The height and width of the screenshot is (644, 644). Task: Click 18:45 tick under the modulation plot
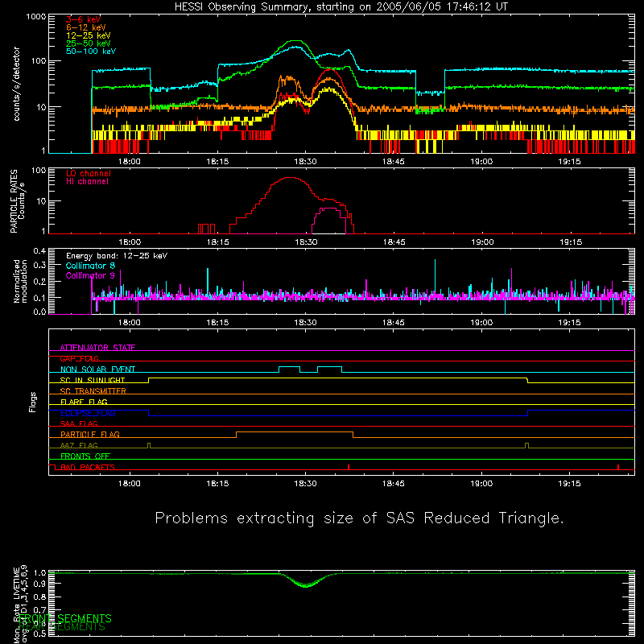point(394,323)
